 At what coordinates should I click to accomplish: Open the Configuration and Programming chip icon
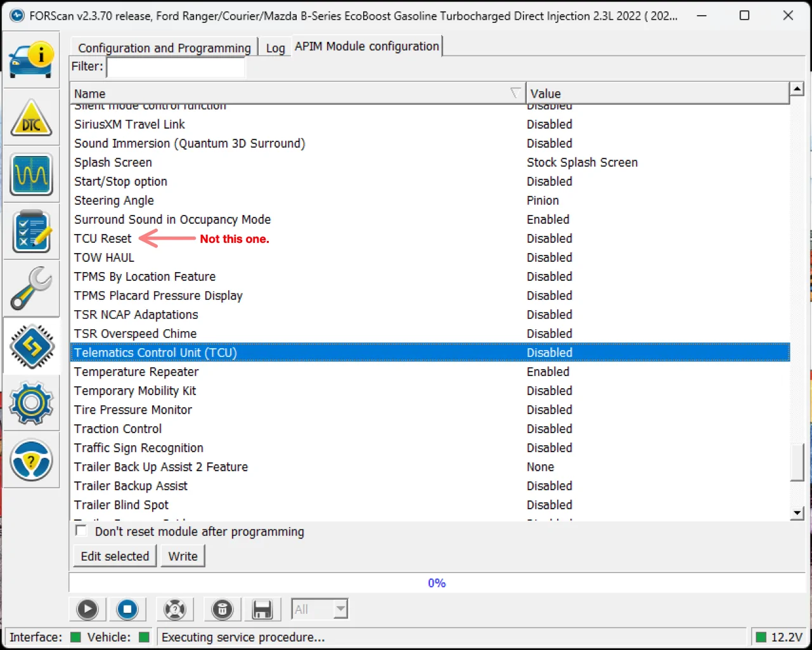click(x=31, y=346)
